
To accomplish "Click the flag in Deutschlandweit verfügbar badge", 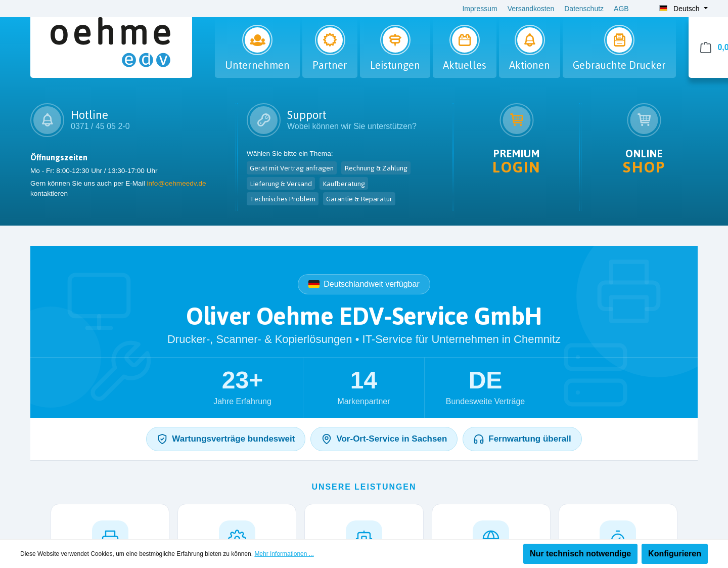I will (314, 284).
